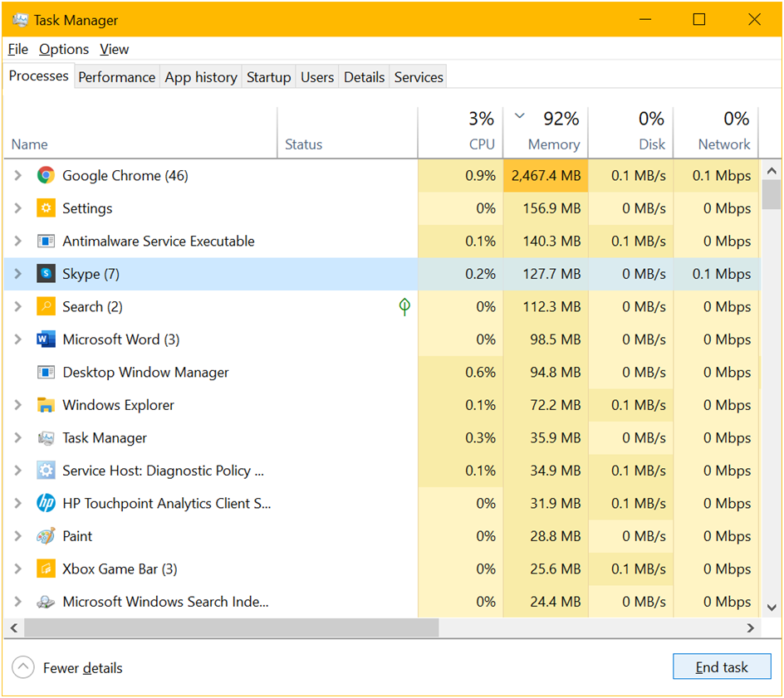Click the Xbox Game Bar icon
784x698 pixels.
(46, 569)
